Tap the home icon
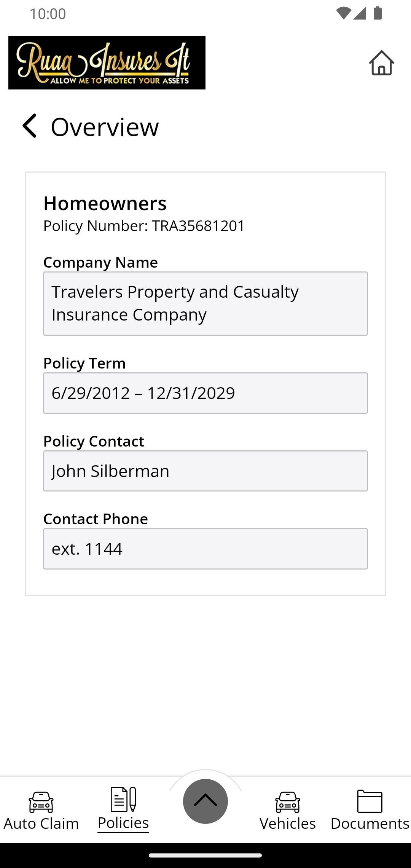 pos(381,63)
